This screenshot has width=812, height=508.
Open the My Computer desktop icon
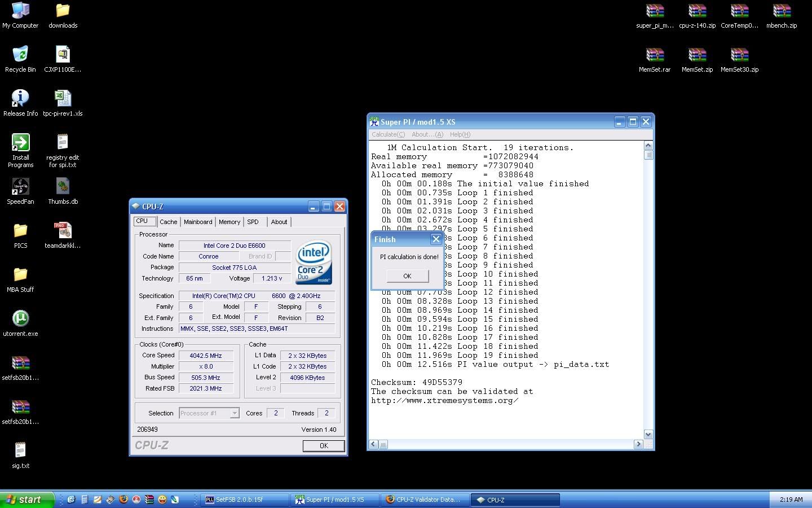[x=20, y=15]
